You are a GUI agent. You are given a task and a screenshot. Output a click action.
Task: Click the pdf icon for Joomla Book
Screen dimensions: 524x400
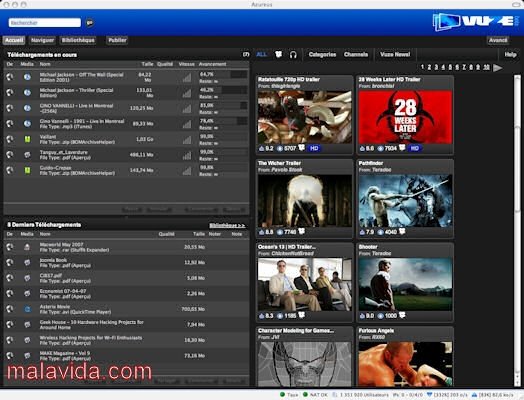pyautogui.click(x=27, y=263)
